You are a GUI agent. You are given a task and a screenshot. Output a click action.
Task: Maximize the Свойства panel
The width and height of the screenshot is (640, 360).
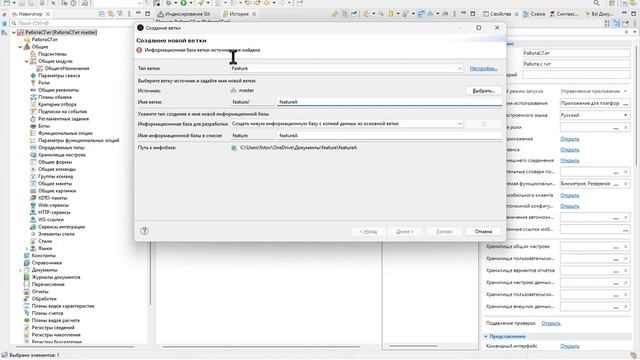tap(634, 14)
